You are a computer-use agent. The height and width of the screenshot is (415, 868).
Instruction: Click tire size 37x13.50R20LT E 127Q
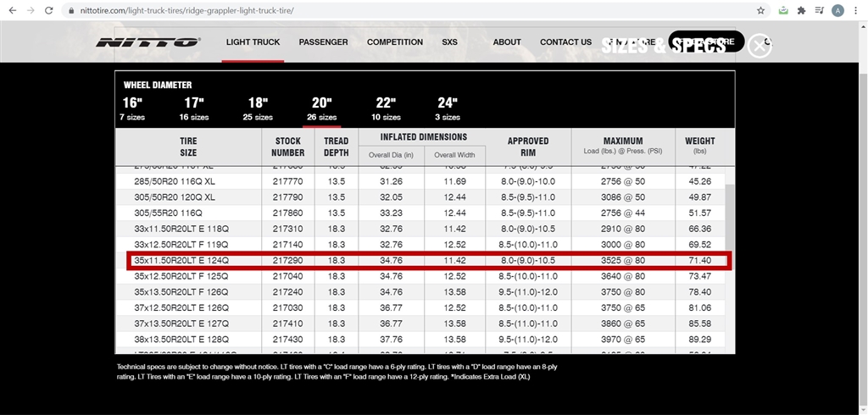point(181,324)
